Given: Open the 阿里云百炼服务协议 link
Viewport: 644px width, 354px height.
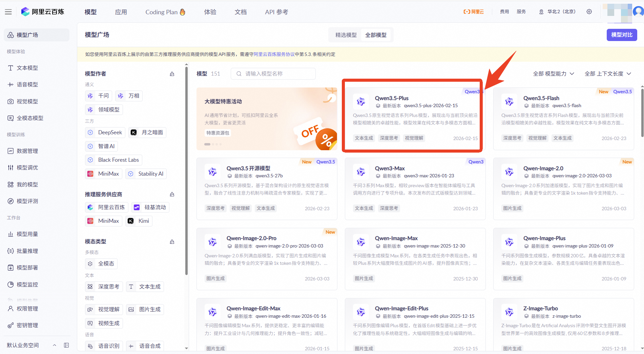Looking at the screenshot, I should tap(274, 54).
